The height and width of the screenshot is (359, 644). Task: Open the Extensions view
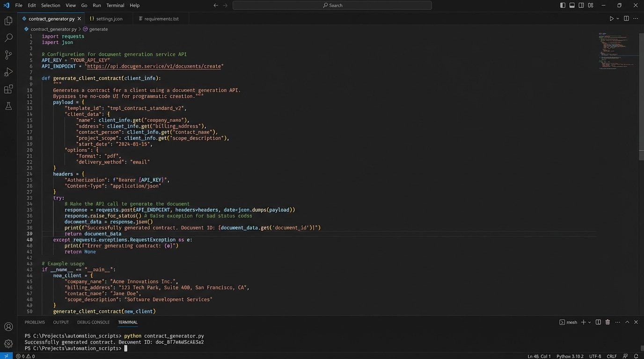click(x=8, y=89)
